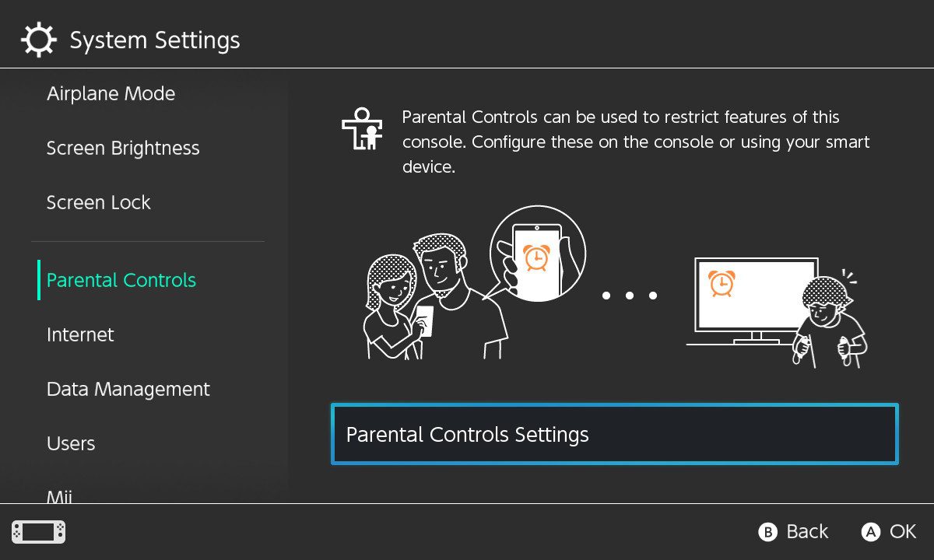Open Internet settings
This screenshot has width=934, height=560.
[x=80, y=334]
